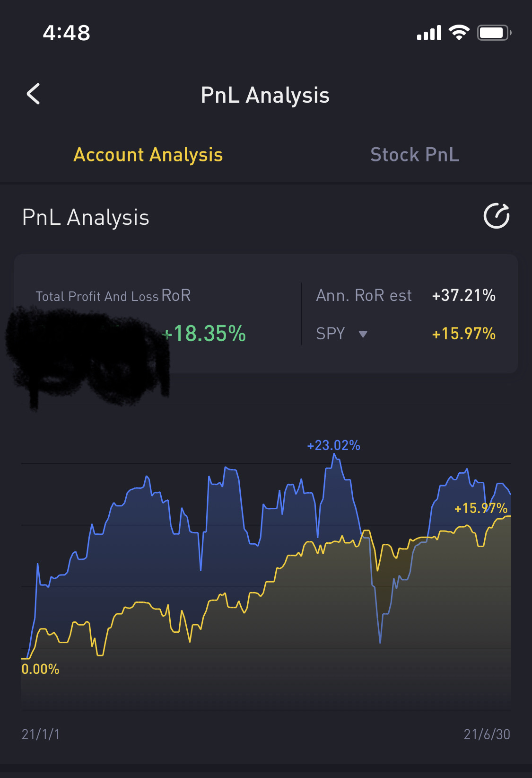Tap the back arrow icon
This screenshot has width=532, height=778.
pos(33,94)
